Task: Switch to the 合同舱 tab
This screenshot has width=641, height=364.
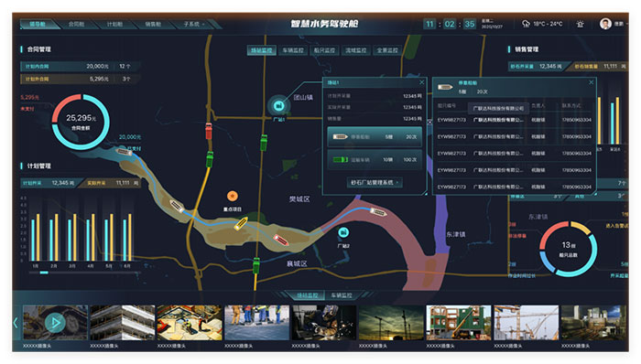Action: point(76,24)
